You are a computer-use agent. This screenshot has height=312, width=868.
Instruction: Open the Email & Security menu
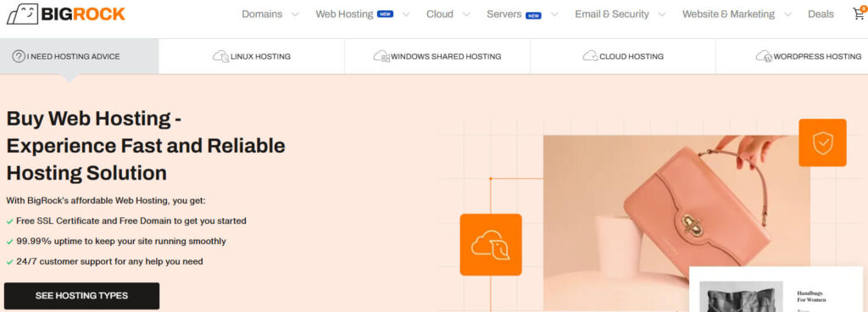click(612, 14)
